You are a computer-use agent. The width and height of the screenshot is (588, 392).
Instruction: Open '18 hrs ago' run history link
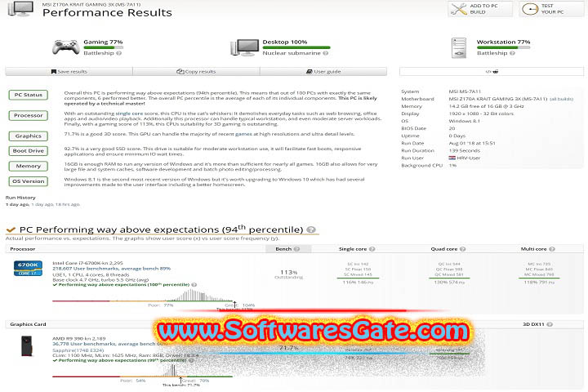[x=68, y=204]
